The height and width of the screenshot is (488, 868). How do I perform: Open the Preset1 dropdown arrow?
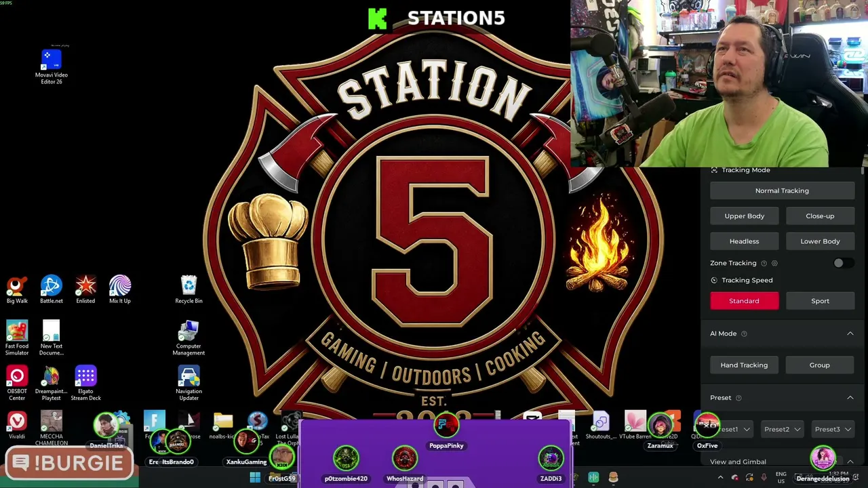(x=747, y=429)
